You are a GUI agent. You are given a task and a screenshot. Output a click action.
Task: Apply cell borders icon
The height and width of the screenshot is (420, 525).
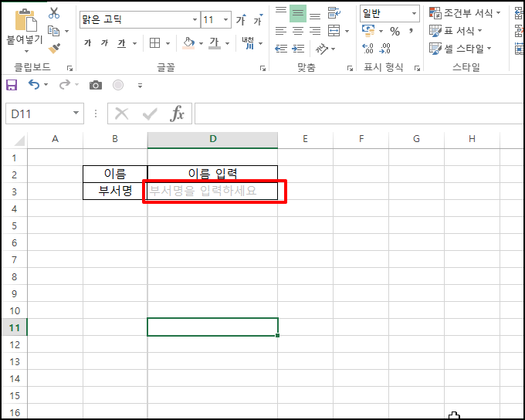click(154, 43)
